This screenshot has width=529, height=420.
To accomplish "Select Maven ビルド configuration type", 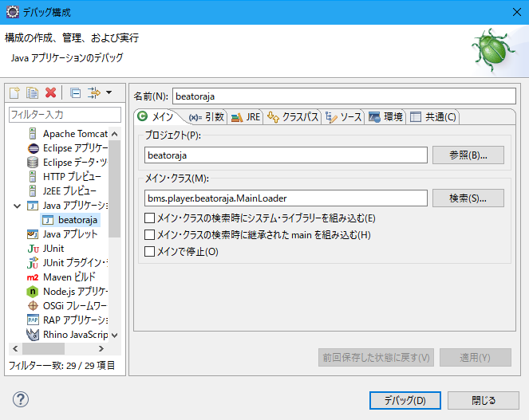I will coord(69,277).
